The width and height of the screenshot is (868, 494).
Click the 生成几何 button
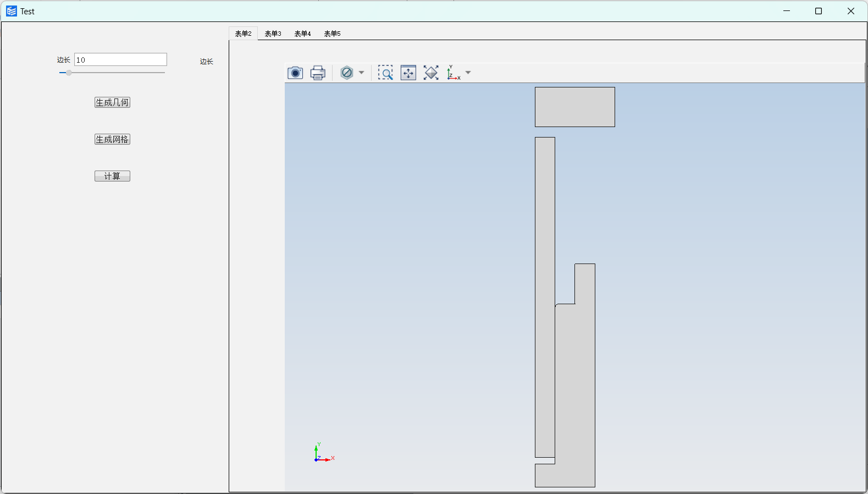click(112, 102)
